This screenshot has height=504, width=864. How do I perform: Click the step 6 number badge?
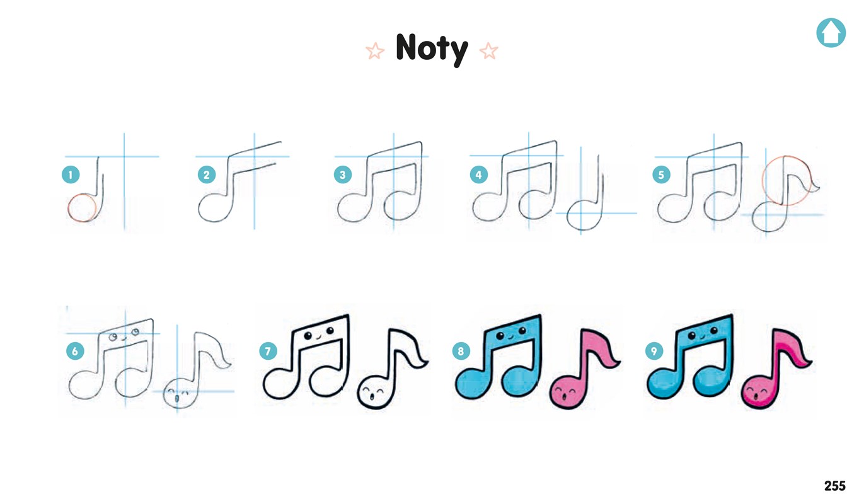tap(75, 352)
